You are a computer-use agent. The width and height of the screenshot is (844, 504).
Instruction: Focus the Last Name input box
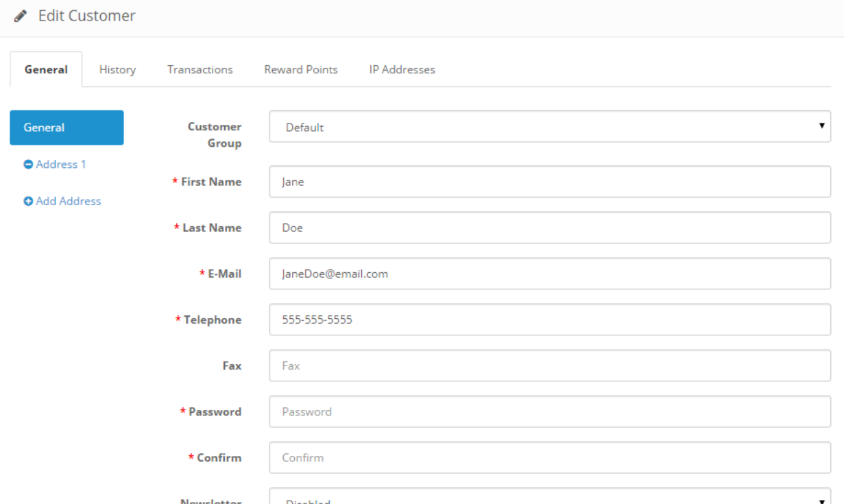[549, 228]
